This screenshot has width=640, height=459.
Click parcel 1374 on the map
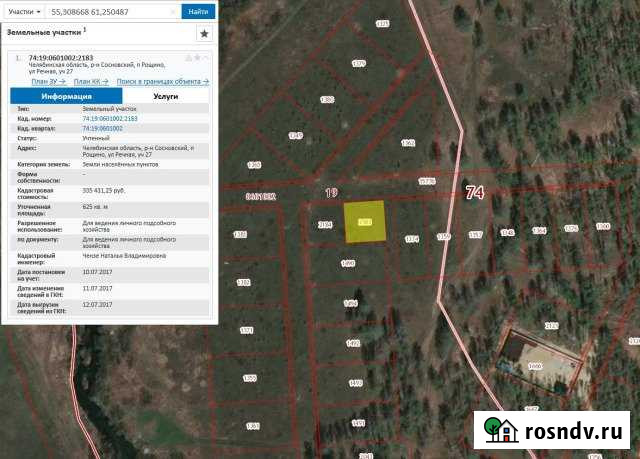411,240
